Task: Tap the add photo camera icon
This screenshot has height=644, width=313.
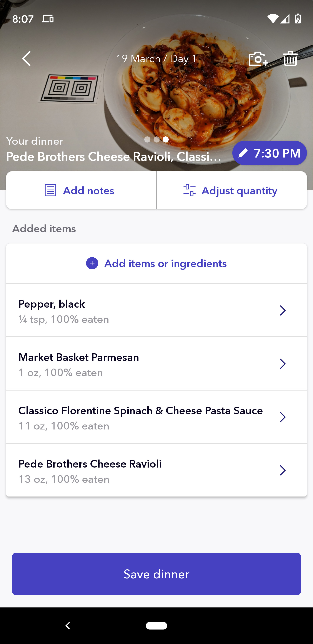Action: click(x=258, y=59)
